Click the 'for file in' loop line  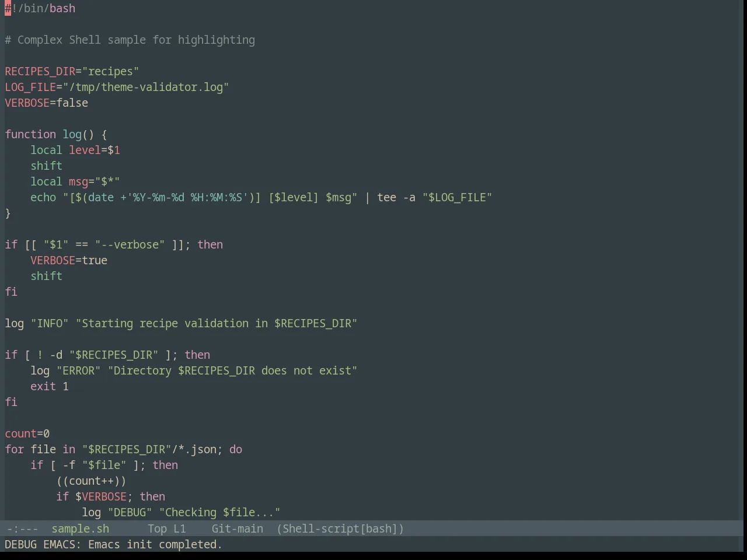[124, 449]
